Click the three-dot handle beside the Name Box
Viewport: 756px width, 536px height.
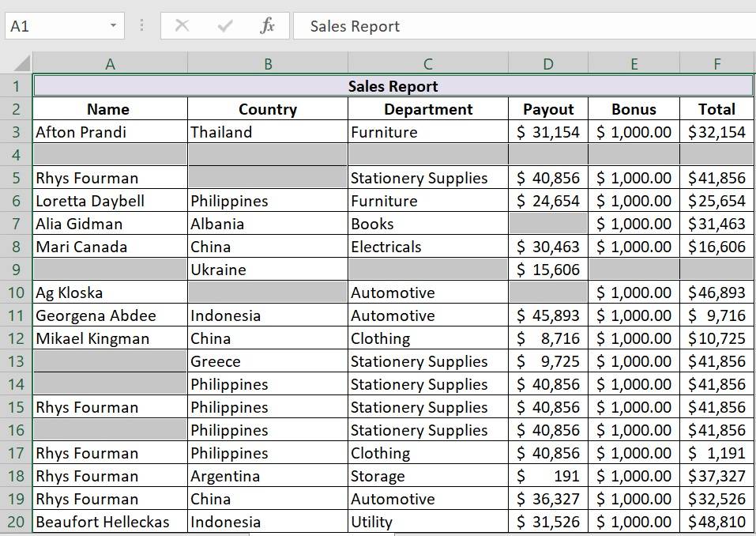141,26
